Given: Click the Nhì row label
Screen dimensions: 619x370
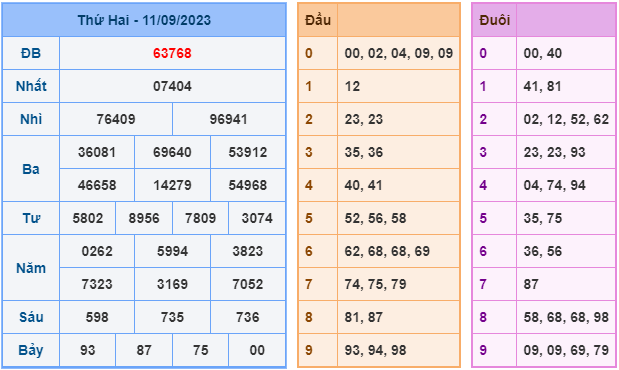Looking at the screenshot, I should [31, 119].
